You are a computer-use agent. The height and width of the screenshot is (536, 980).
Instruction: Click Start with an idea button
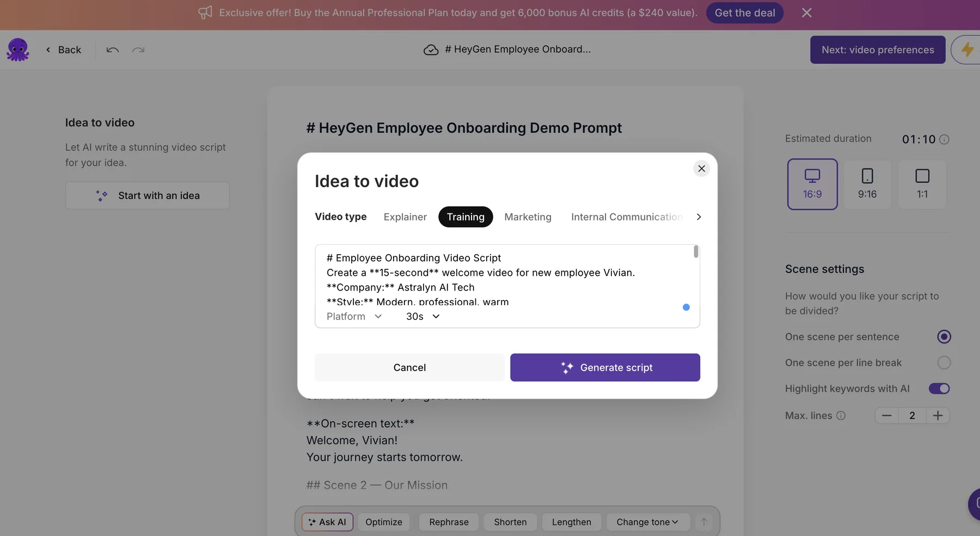[148, 195]
